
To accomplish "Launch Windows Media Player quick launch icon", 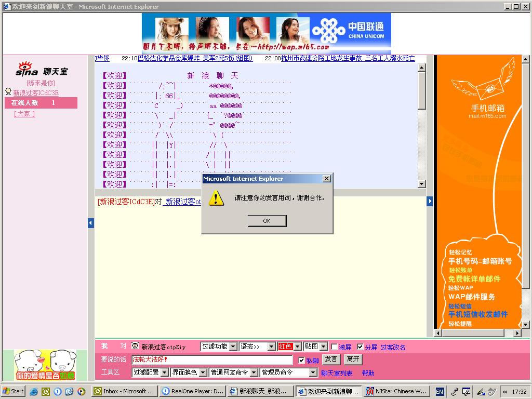I will pyautogui.click(x=81, y=392).
